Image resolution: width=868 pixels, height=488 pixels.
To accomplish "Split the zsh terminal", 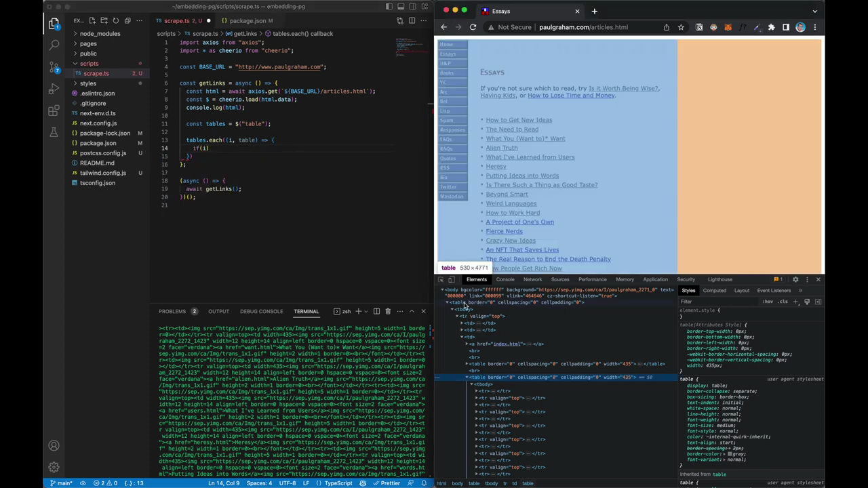I will [376, 311].
